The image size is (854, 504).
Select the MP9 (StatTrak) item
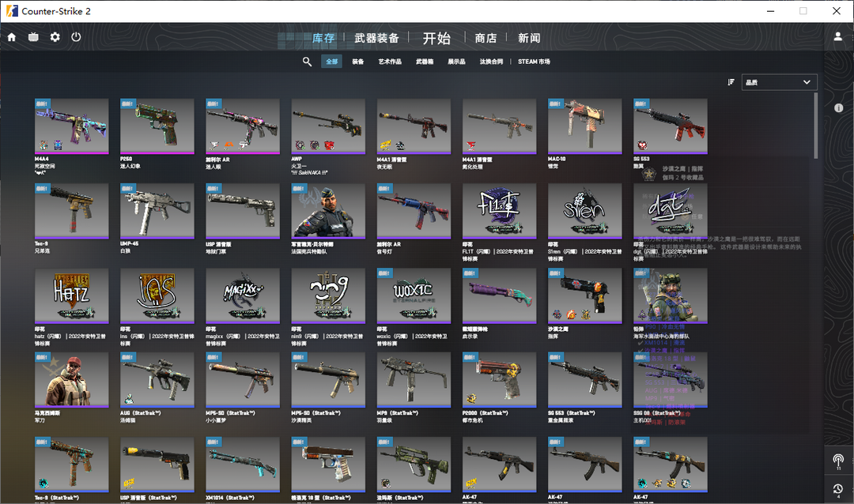[x=414, y=380]
